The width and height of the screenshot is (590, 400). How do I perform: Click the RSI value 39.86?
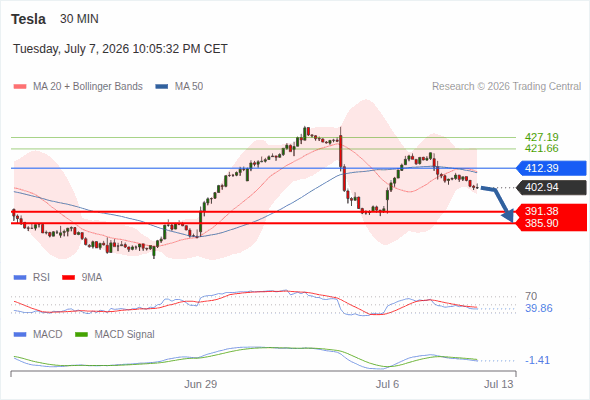pyautogui.click(x=539, y=309)
